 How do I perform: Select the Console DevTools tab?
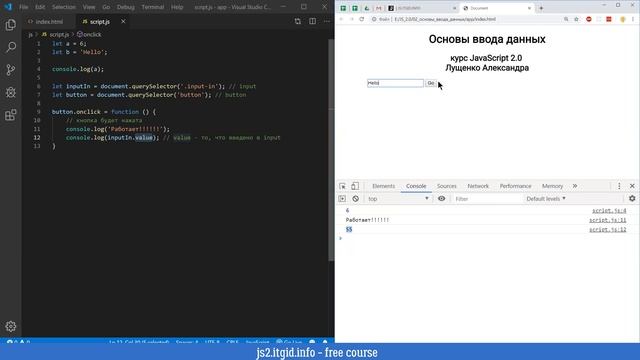416,186
